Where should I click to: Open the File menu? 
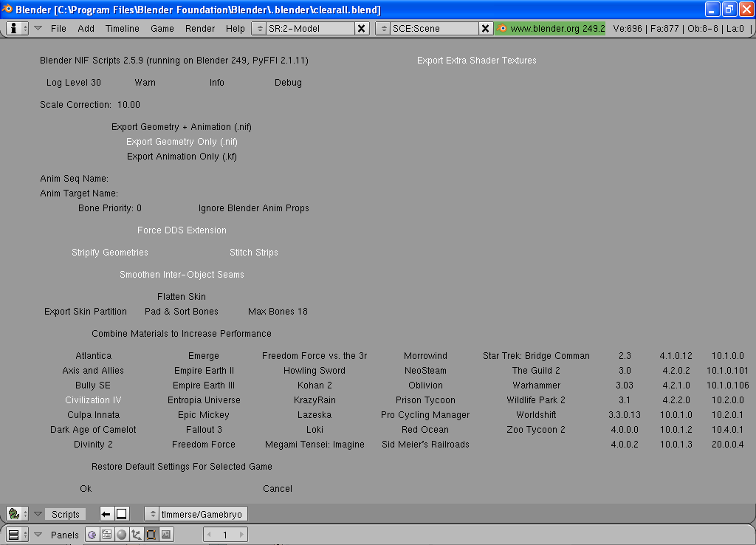pyautogui.click(x=58, y=29)
